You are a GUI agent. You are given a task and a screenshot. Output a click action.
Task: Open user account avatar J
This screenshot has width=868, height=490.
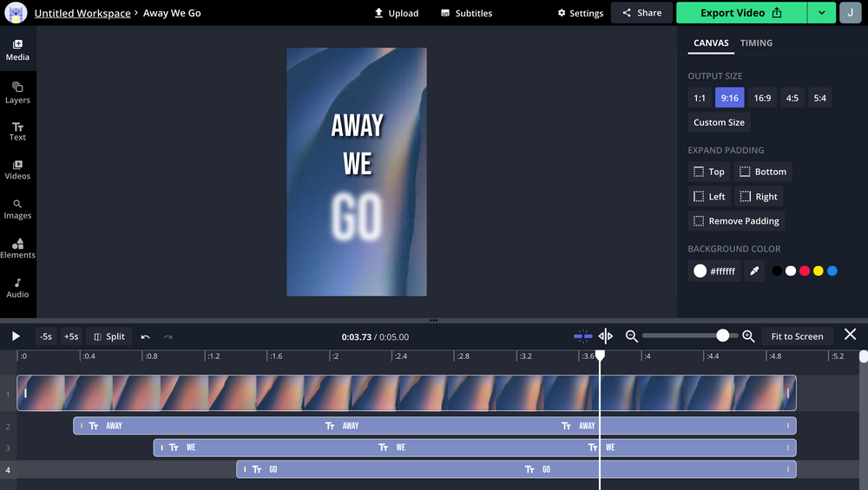pos(851,13)
